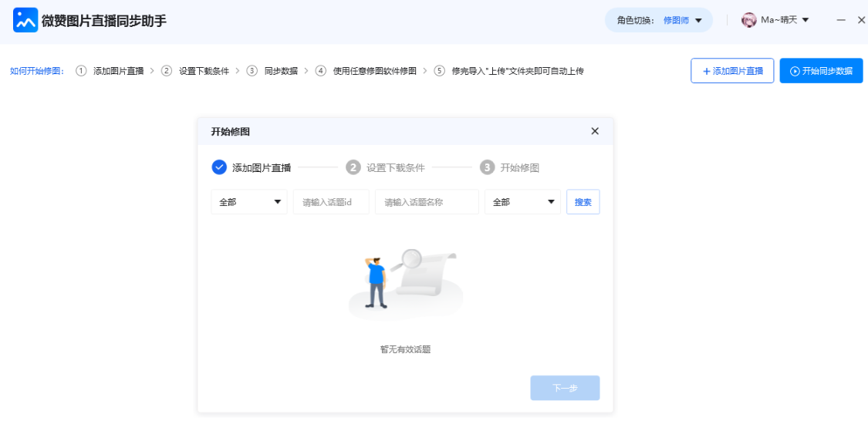Click the user avatar icon
This screenshot has width=868, height=438.
tap(748, 20)
